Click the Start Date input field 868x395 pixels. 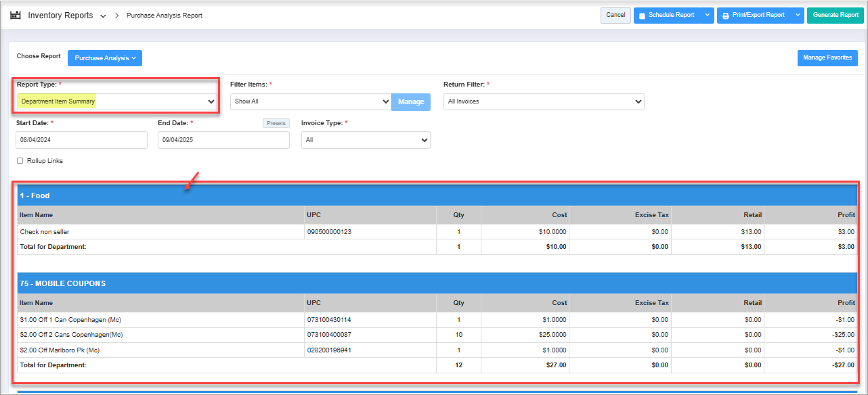[81, 140]
